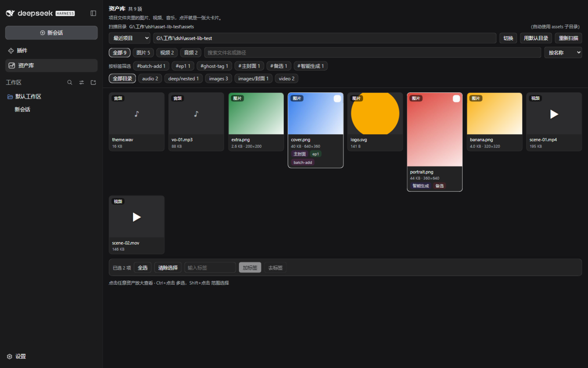Show the video 2 directory
588x368 pixels.
coord(287,79)
